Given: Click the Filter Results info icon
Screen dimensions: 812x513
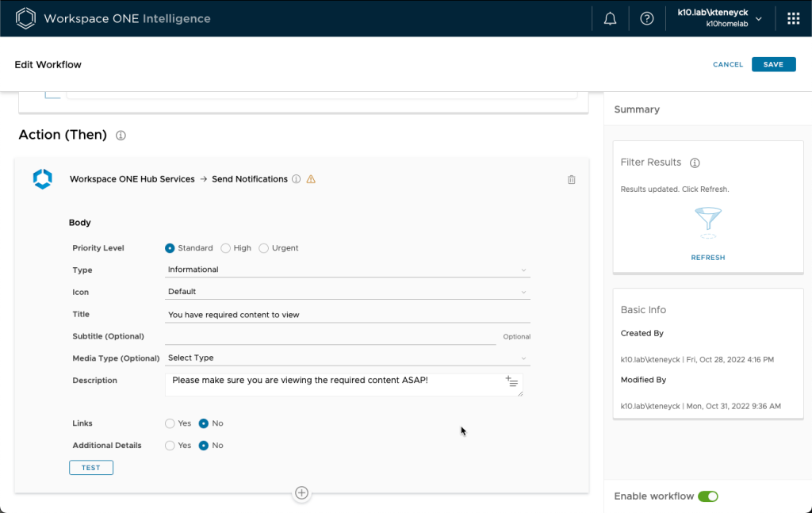Looking at the screenshot, I should coord(695,163).
